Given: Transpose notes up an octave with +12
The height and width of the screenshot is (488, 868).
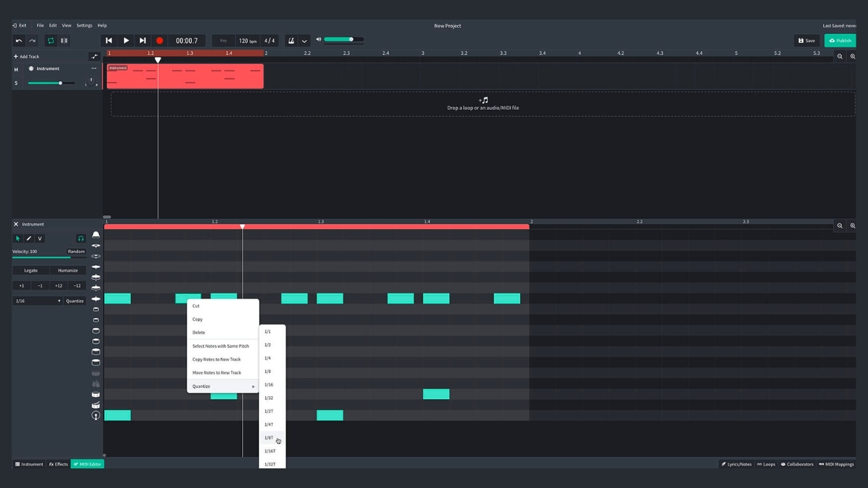Looking at the screenshot, I should 58,286.
